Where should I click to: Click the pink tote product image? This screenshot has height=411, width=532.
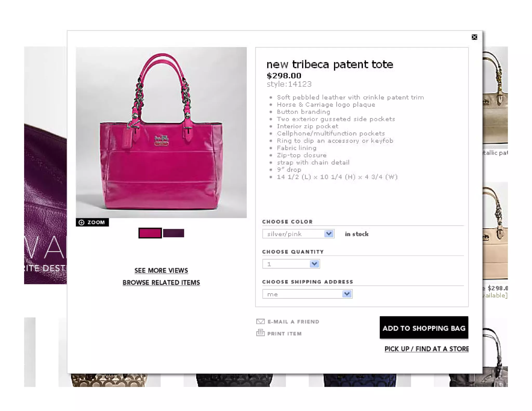[161, 132]
